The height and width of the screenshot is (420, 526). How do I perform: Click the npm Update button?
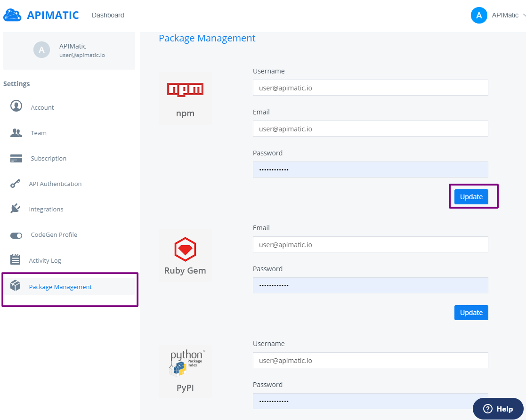471,197
